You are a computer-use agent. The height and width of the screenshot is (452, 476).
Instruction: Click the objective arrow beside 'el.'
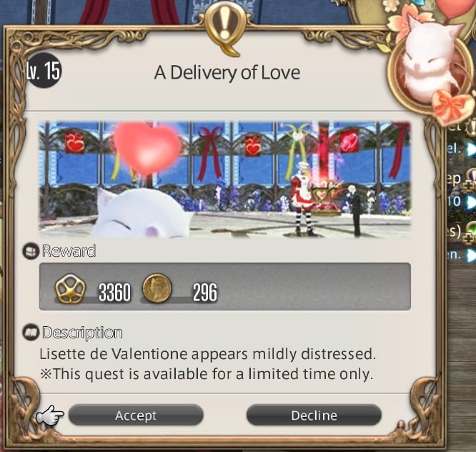[x=471, y=149]
